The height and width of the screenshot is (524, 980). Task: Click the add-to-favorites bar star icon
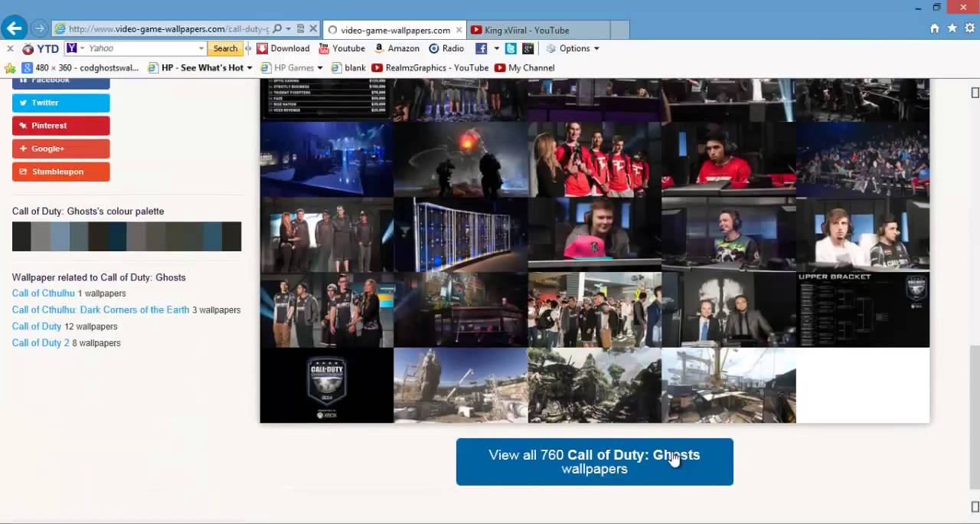tap(10, 67)
